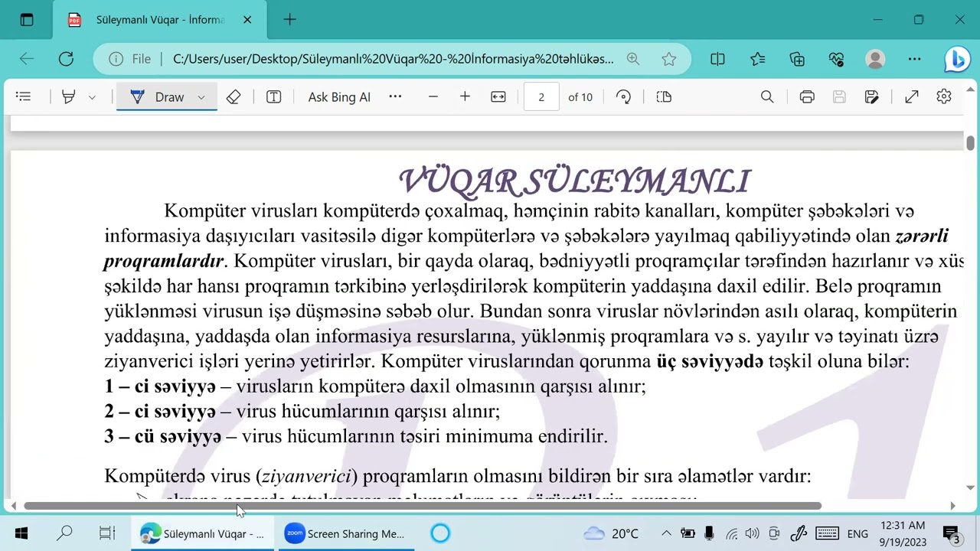Open the address bar zoom indicator
The height and width of the screenshot is (551, 980).
[x=633, y=59]
